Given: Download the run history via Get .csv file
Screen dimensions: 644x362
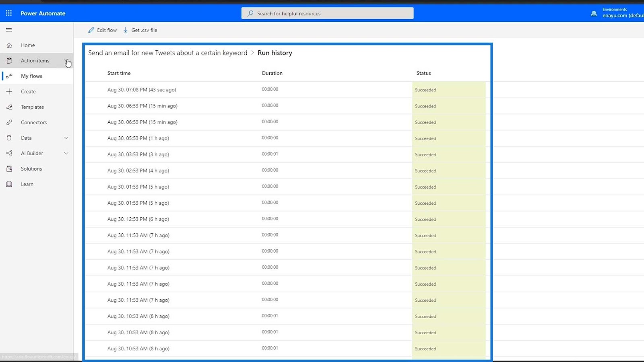Looking at the screenshot, I should (x=140, y=30).
